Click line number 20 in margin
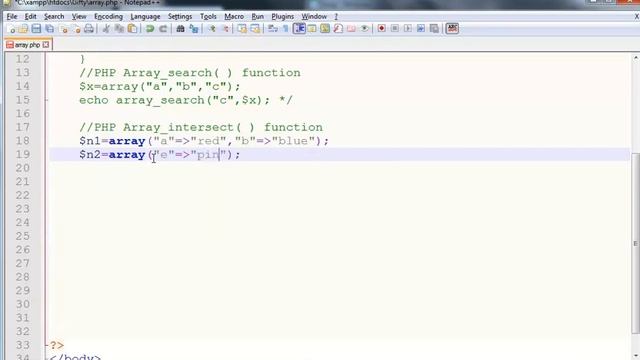 pyautogui.click(x=23, y=168)
